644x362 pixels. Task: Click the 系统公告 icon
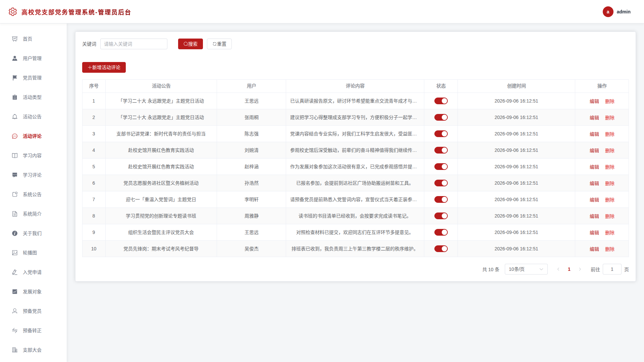(x=15, y=194)
